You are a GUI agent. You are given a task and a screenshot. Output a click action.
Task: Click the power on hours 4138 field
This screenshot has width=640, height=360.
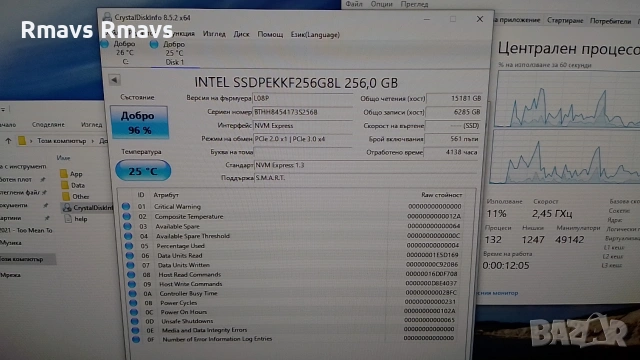coord(451,152)
